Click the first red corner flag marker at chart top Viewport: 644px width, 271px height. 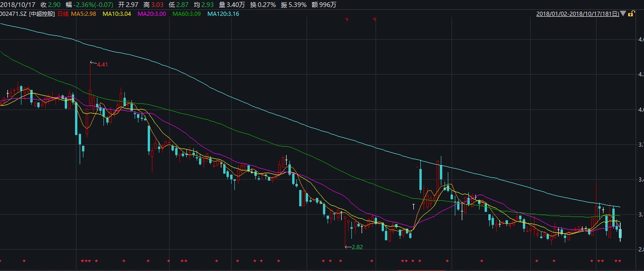(x=346, y=20)
